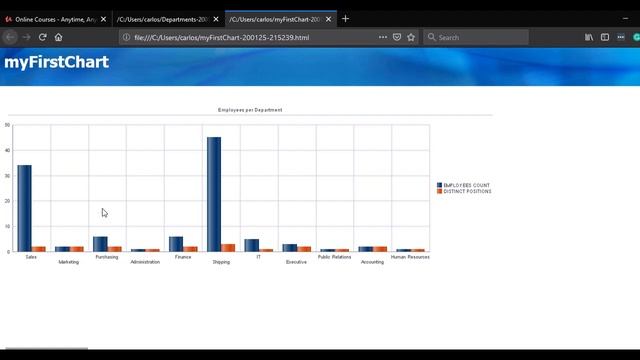This screenshot has width=640, height=360.
Task: Open the Library icon in toolbar
Action: (589, 37)
